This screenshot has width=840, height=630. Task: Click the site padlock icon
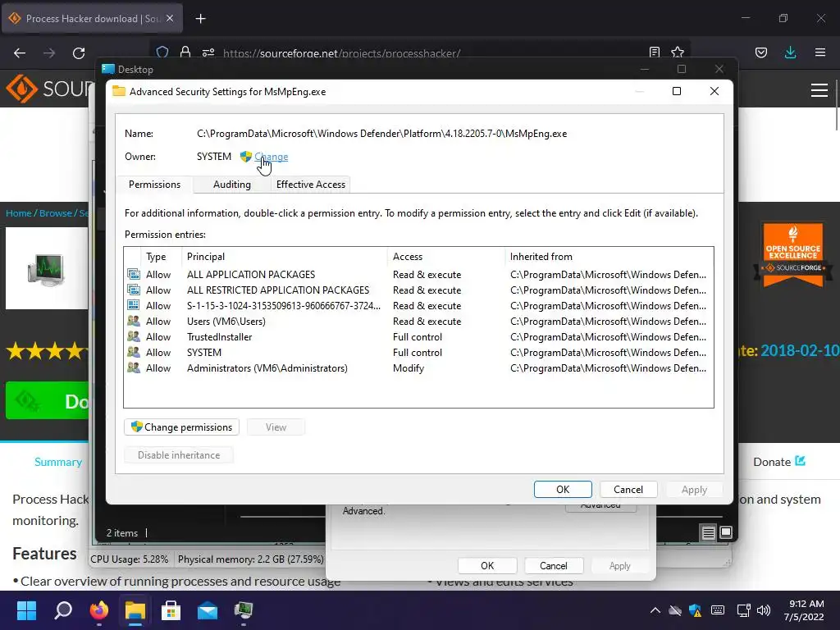185,52
